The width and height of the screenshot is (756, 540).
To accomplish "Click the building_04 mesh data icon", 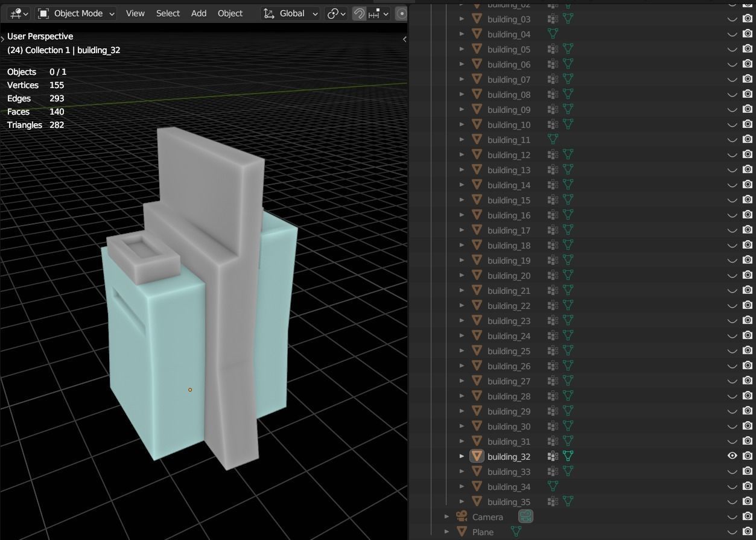I will pyautogui.click(x=552, y=34).
